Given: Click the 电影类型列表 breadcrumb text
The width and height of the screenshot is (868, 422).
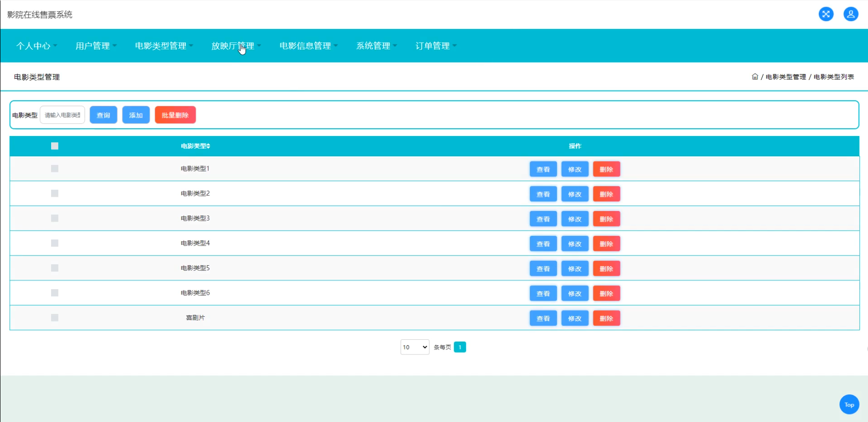Looking at the screenshot, I should pos(834,77).
